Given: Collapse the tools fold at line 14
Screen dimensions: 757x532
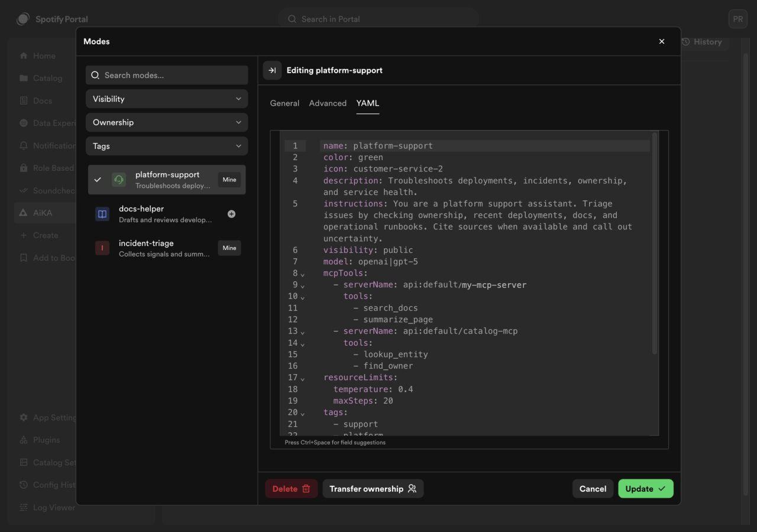Looking at the screenshot, I should point(302,343).
